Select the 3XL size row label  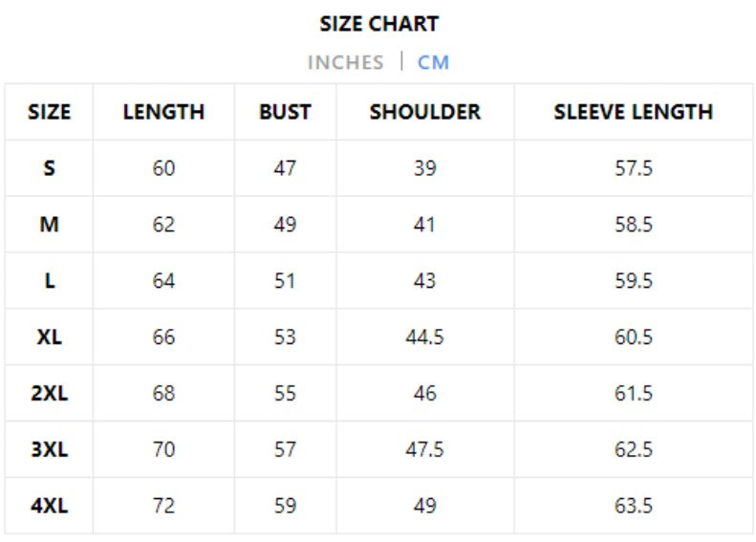click(49, 449)
